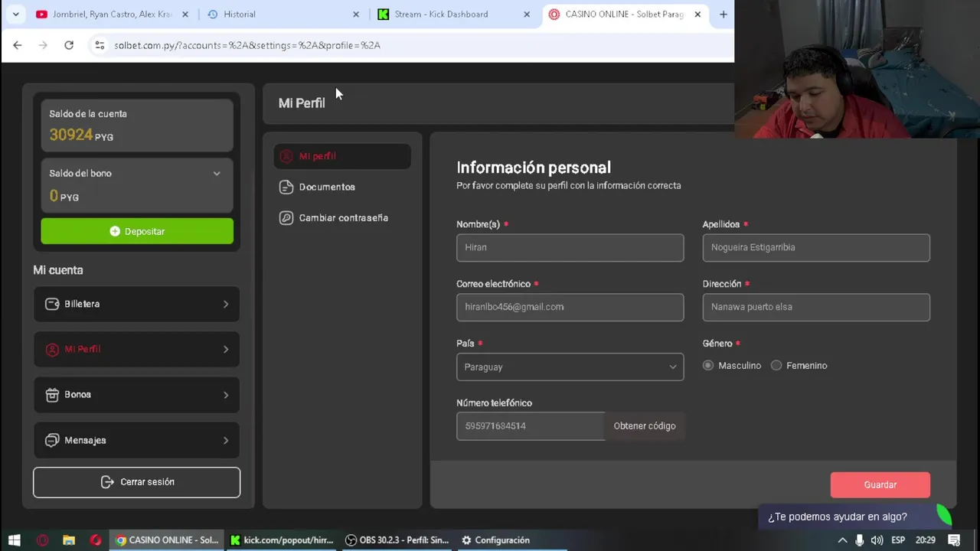Switch to the Jombriel, Ryan Castro tab
Viewport: 980px width, 551px height.
[x=112, y=14]
